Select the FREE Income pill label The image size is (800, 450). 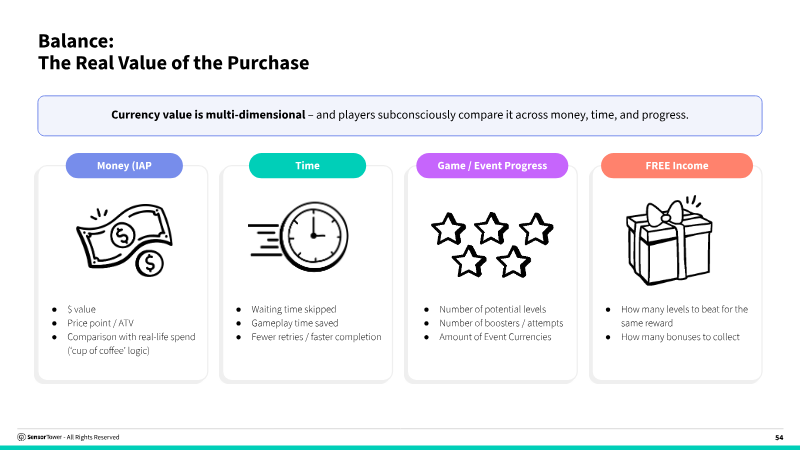(x=676, y=165)
